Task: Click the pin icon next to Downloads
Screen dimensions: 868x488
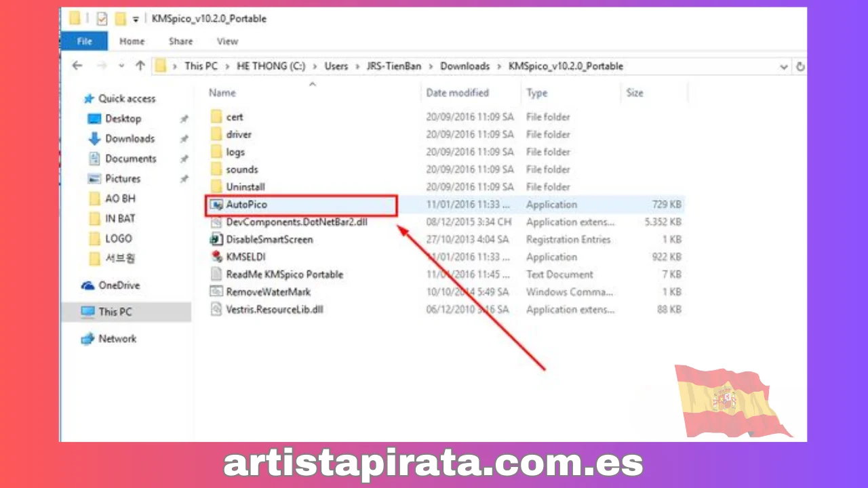Action: (184, 139)
